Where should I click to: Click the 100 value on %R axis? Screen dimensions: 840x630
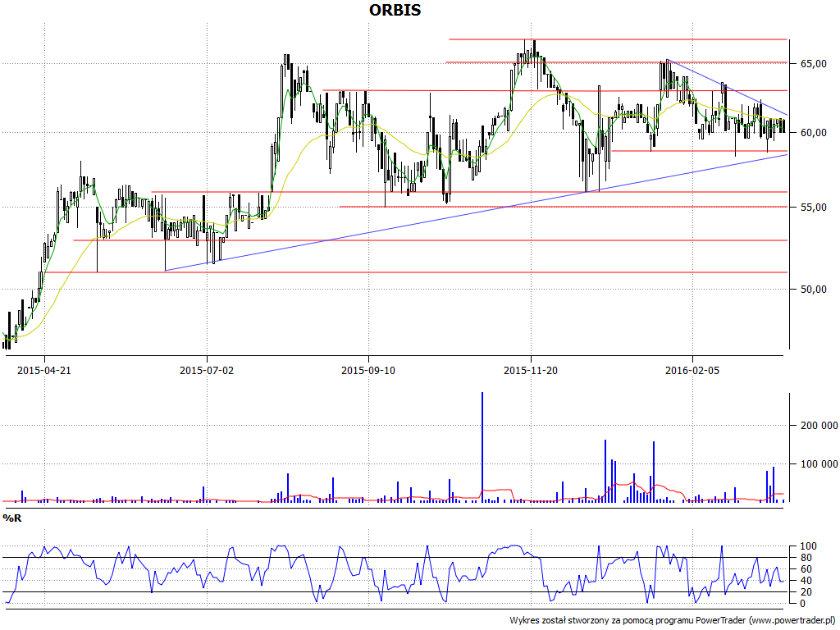pos(808,546)
